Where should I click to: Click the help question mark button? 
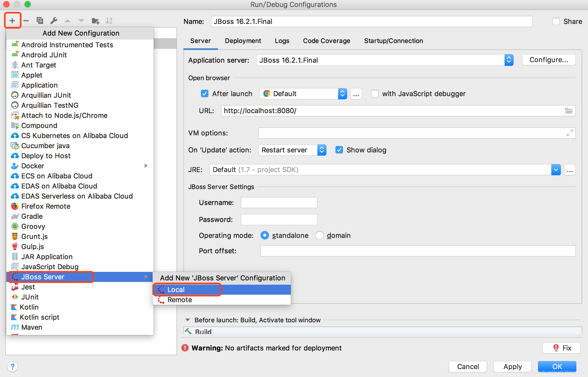pos(12,367)
